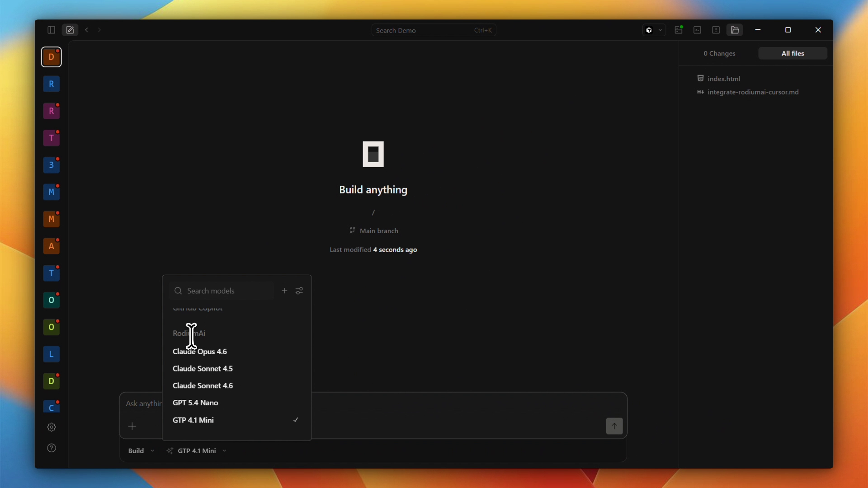868x488 pixels.
Task: Minimize the application window
Action: point(758,30)
